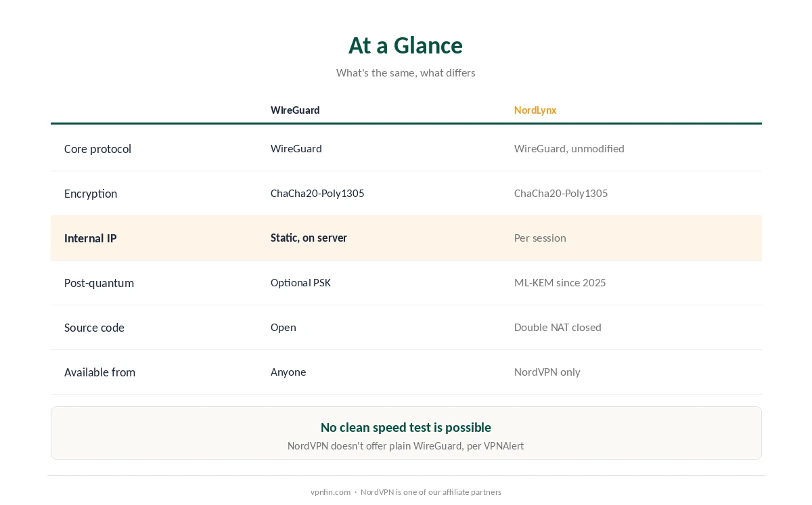
Task: Select the 'Core protocol' row label
Action: pyautogui.click(x=97, y=148)
